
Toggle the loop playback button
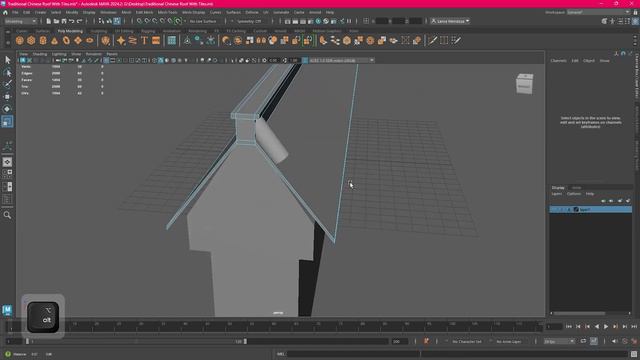click(x=583, y=341)
